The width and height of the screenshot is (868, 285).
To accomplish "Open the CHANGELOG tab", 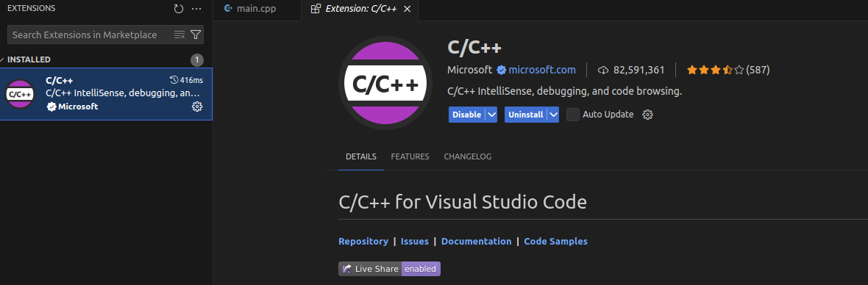I will [x=467, y=157].
